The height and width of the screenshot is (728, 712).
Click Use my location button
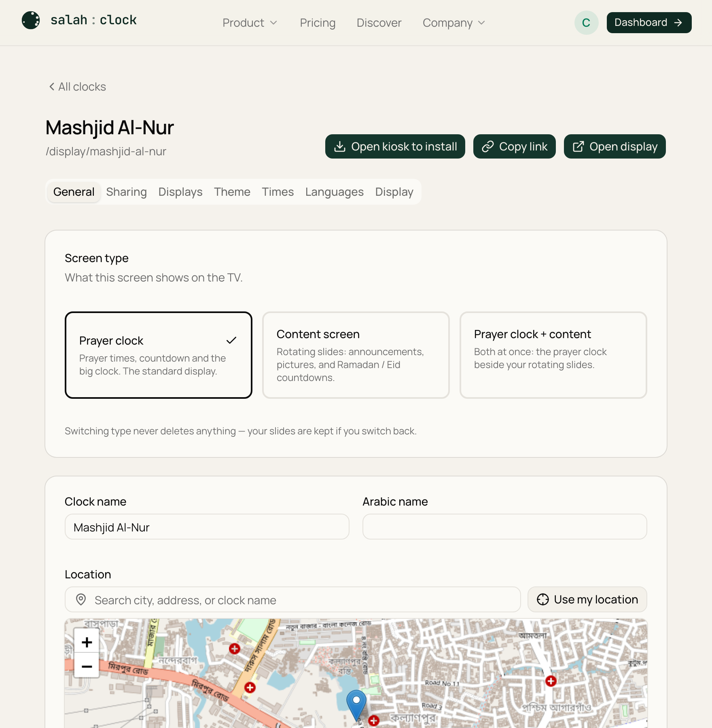pos(587,599)
